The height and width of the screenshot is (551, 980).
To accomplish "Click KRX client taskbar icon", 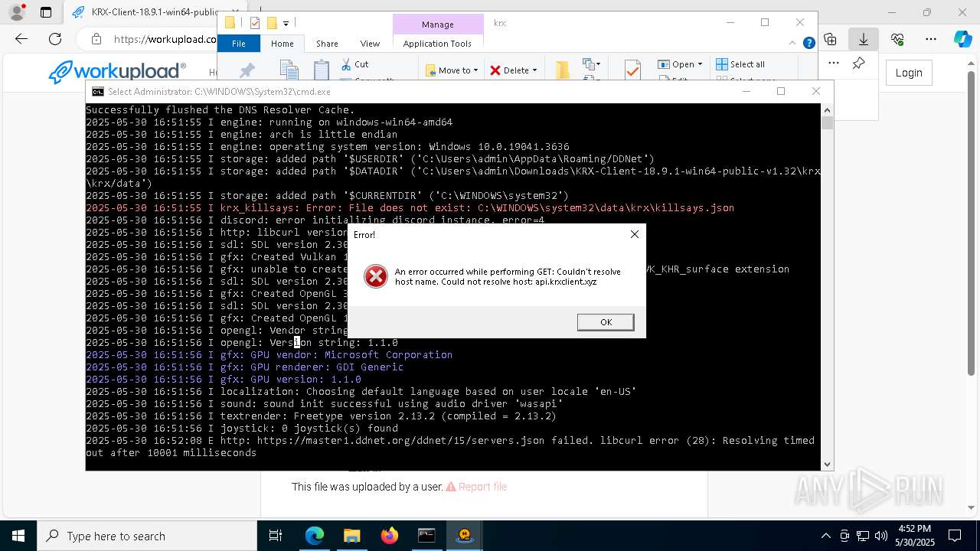I will coord(465,536).
